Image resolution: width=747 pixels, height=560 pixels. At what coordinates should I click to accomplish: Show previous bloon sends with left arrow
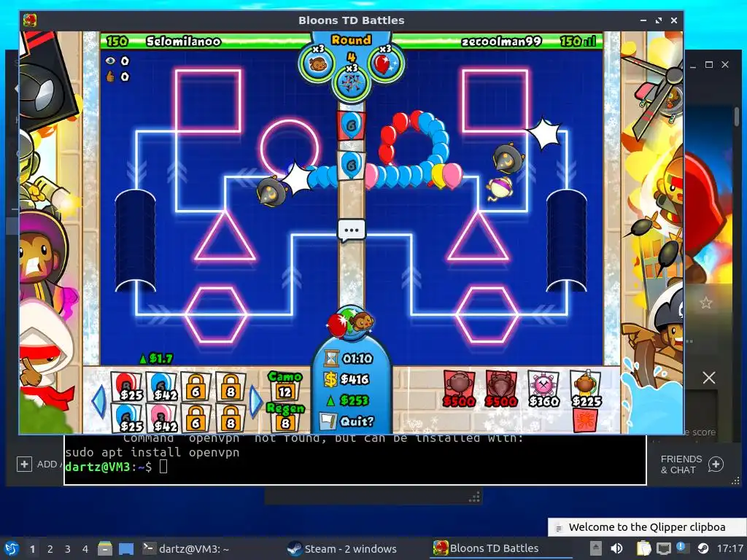pyautogui.click(x=98, y=402)
